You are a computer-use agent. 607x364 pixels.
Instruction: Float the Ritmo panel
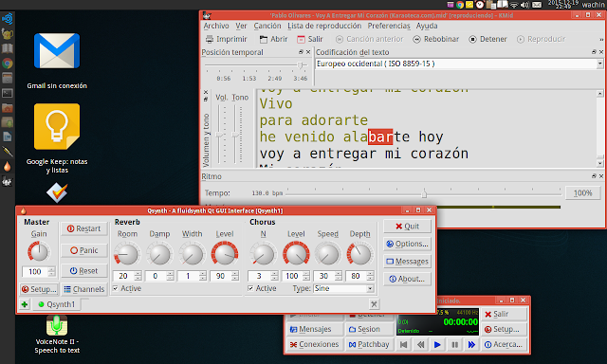pos(594,176)
